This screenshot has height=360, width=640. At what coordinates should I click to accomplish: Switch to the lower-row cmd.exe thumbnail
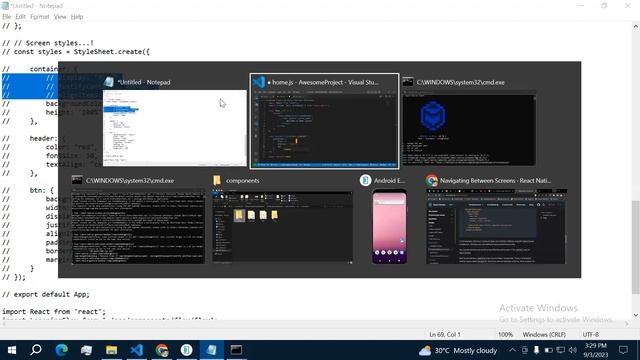[x=138, y=227]
